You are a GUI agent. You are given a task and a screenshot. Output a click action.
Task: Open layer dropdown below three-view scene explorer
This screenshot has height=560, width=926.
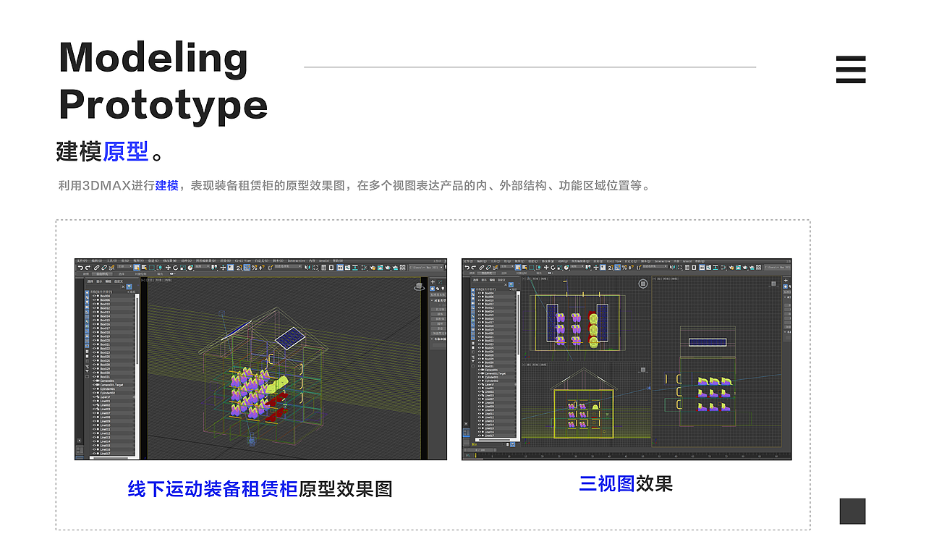click(488, 444)
